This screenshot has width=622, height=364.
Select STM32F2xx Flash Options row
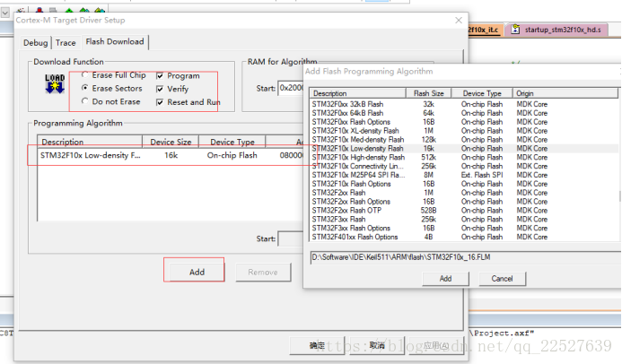(464, 202)
